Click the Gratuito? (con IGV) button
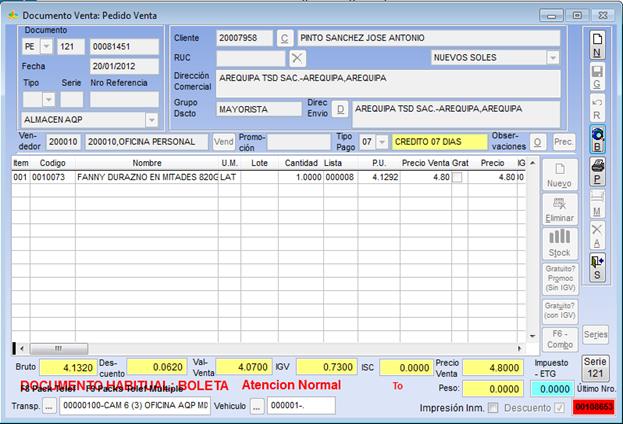The width and height of the screenshot is (623, 424). point(560,310)
